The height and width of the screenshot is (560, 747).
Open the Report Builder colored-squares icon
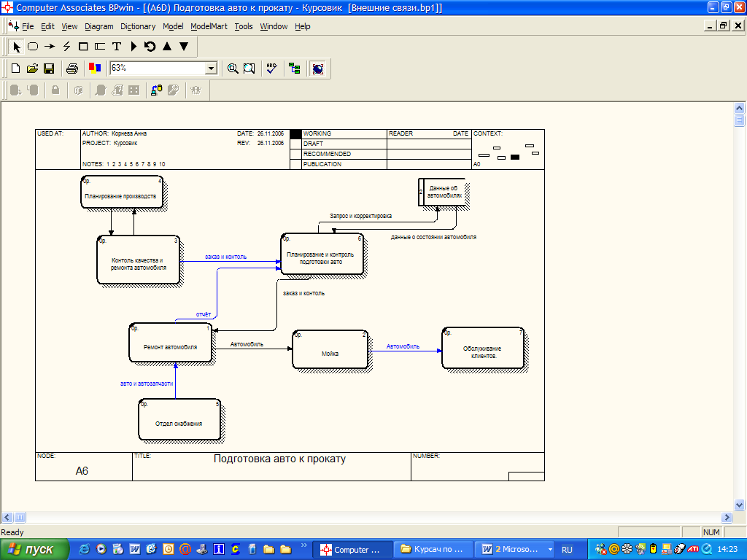[x=95, y=69]
